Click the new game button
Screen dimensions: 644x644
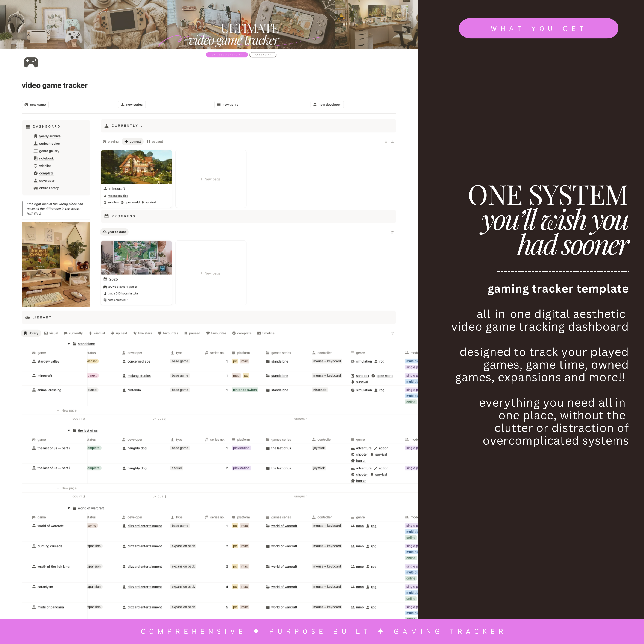coord(35,105)
